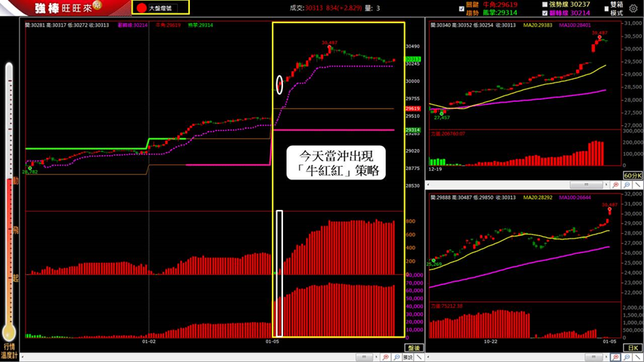644x362 pixels.
Task: Click main chart scrollbar left arrow
Action: (22, 357)
